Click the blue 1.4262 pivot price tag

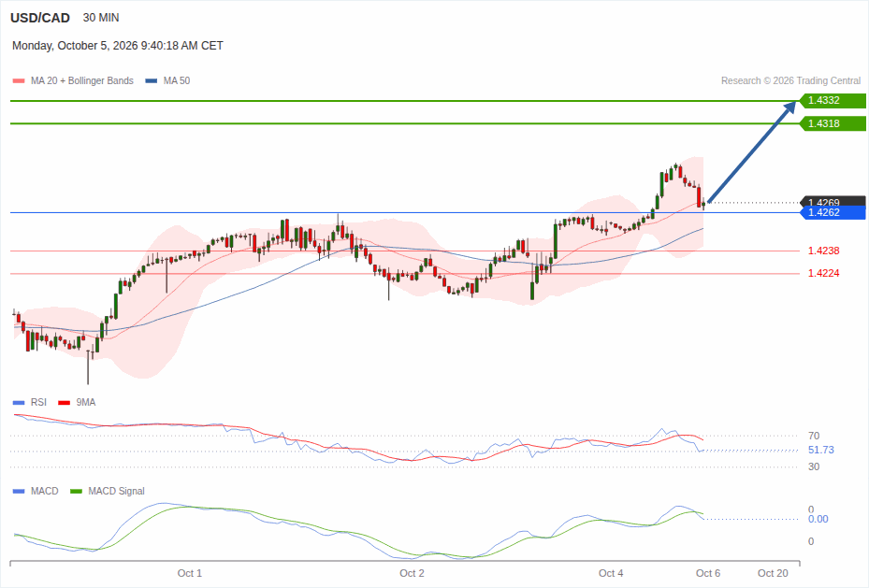pos(833,212)
